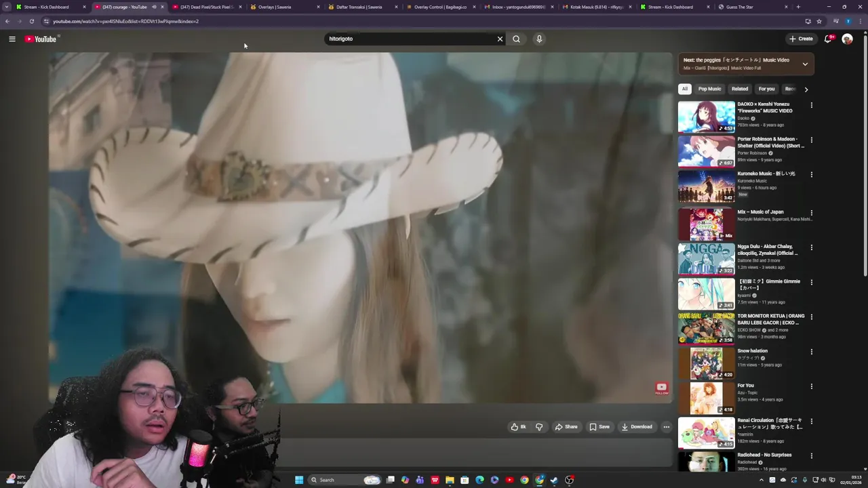Click the taskbar Search box

click(x=344, y=480)
